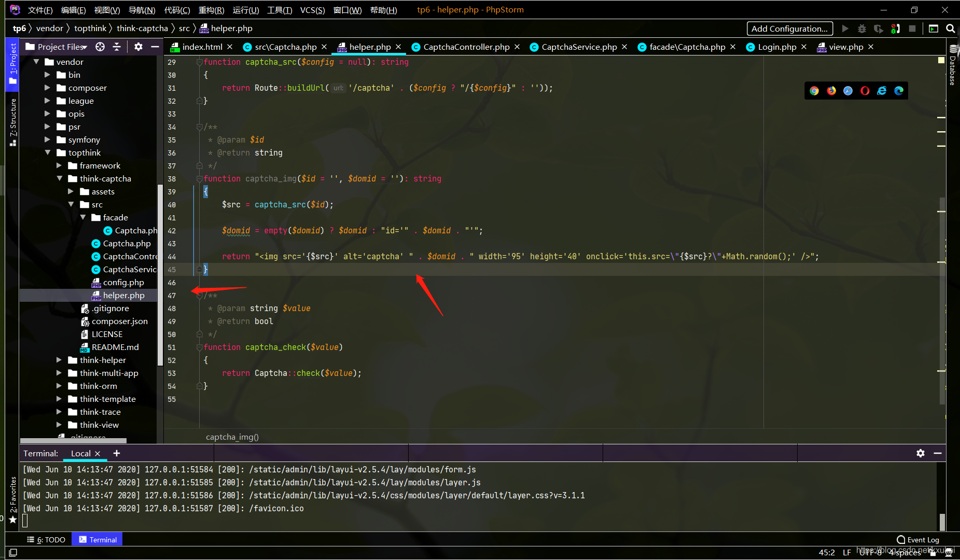Click fold marker on line 38
Viewport: 960px width, 560px height.
199,178
